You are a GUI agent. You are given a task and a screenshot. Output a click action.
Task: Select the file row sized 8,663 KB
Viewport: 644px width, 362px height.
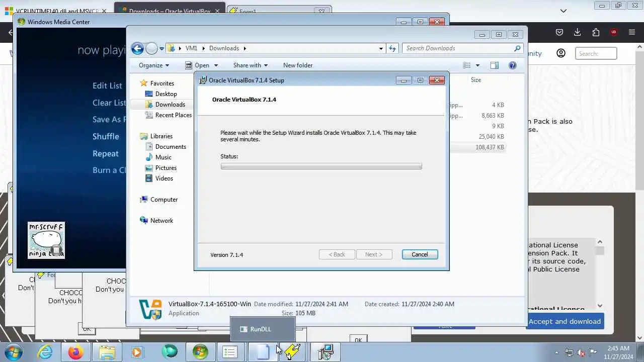pyautogui.click(x=477, y=116)
